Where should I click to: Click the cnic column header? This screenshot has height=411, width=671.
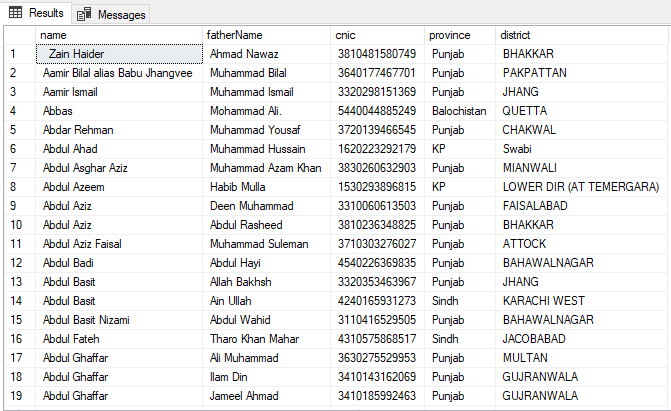pos(377,35)
